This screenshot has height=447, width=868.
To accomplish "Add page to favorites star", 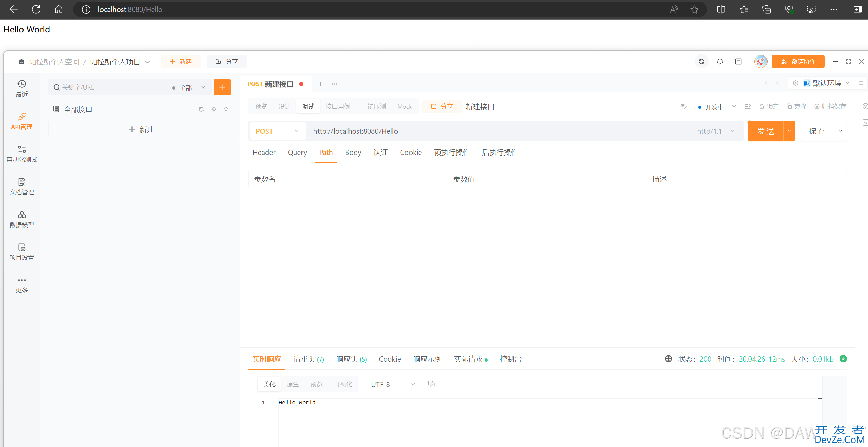I will click(x=694, y=10).
